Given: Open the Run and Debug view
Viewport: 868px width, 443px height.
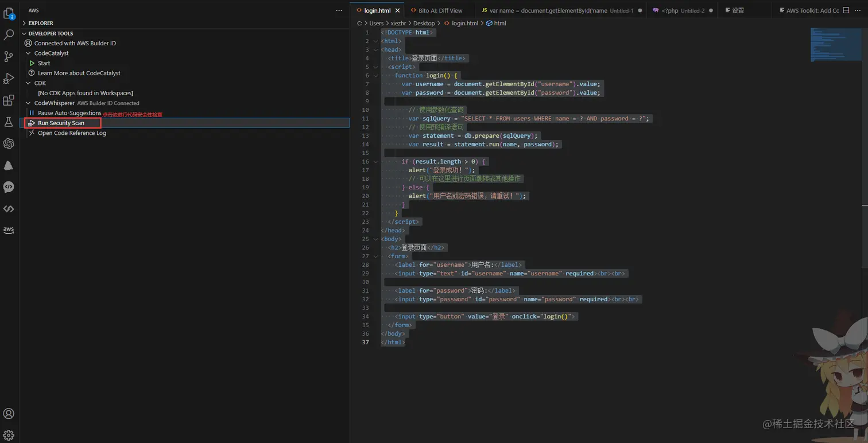Looking at the screenshot, I should 9,78.
